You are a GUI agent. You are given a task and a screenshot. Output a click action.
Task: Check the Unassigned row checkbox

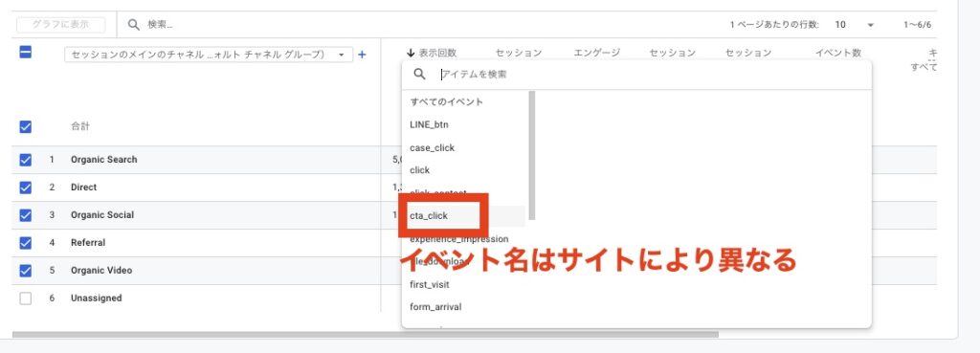click(x=25, y=298)
